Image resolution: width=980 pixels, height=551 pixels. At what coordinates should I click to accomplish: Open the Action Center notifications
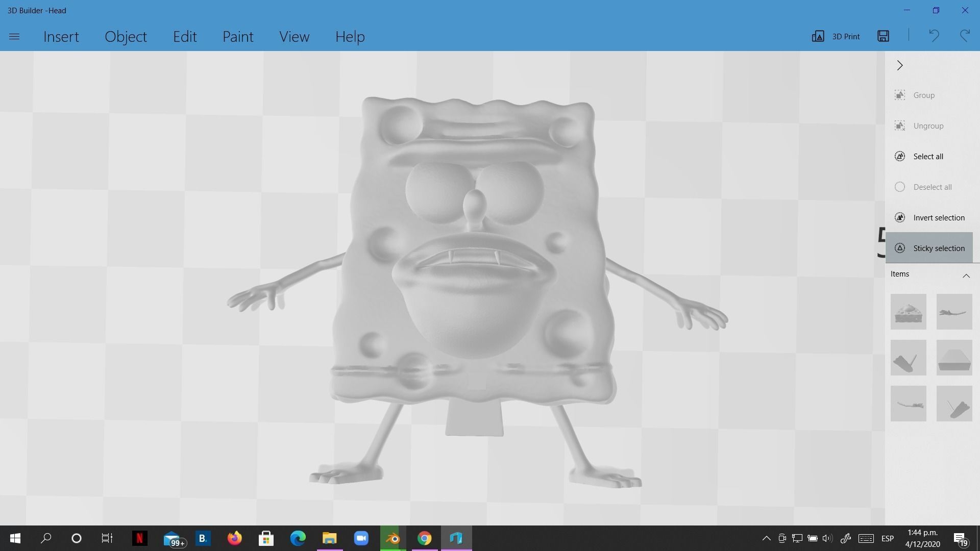point(961,539)
